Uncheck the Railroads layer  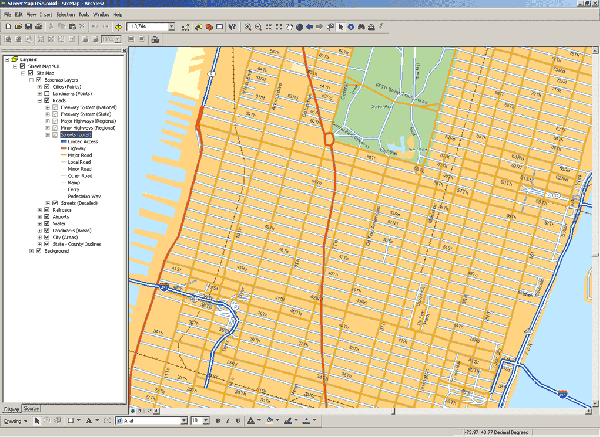pyautogui.click(x=47, y=210)
